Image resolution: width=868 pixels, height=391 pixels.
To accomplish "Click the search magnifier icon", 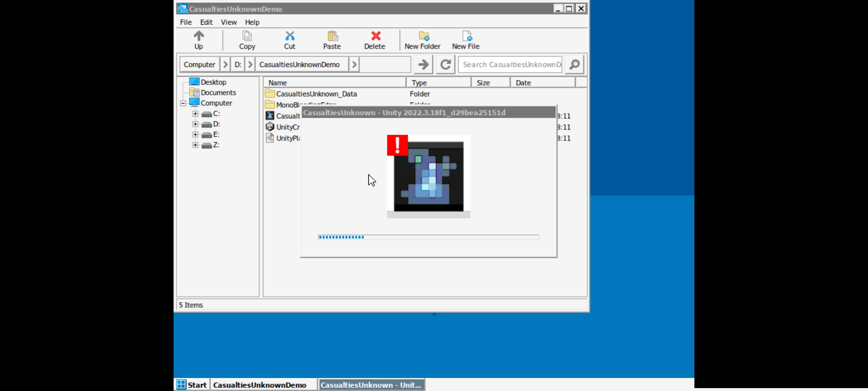I will coord(574,64).
